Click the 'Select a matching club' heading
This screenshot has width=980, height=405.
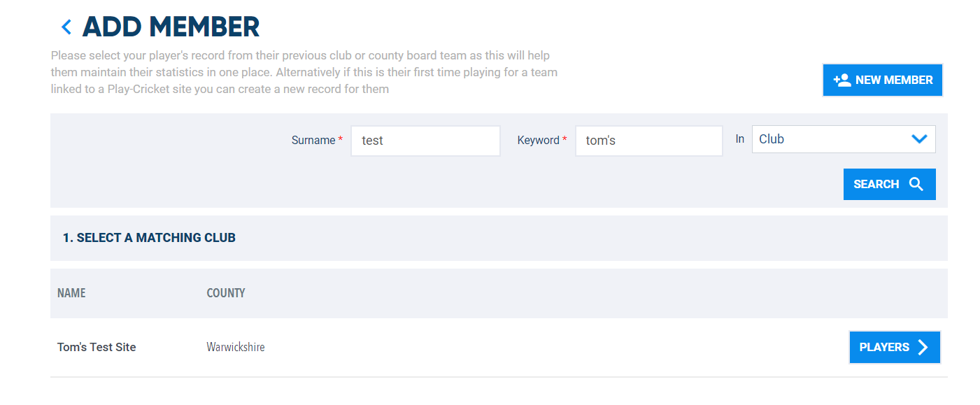click(x=149, y=238)
